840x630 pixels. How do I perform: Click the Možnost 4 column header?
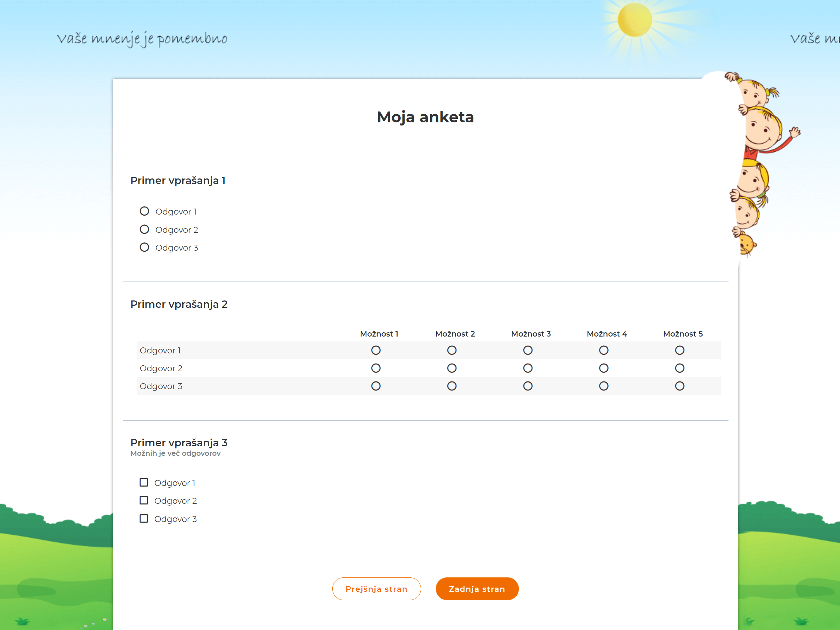click(x=607, y=334)
